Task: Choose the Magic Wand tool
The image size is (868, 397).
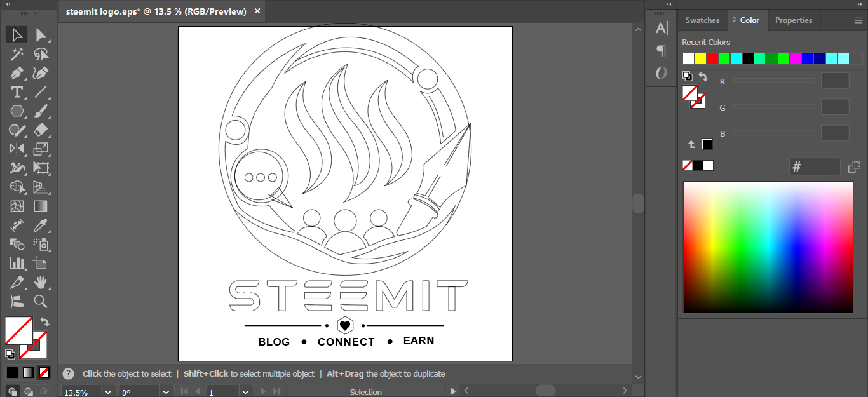Action: click(17, 54)
